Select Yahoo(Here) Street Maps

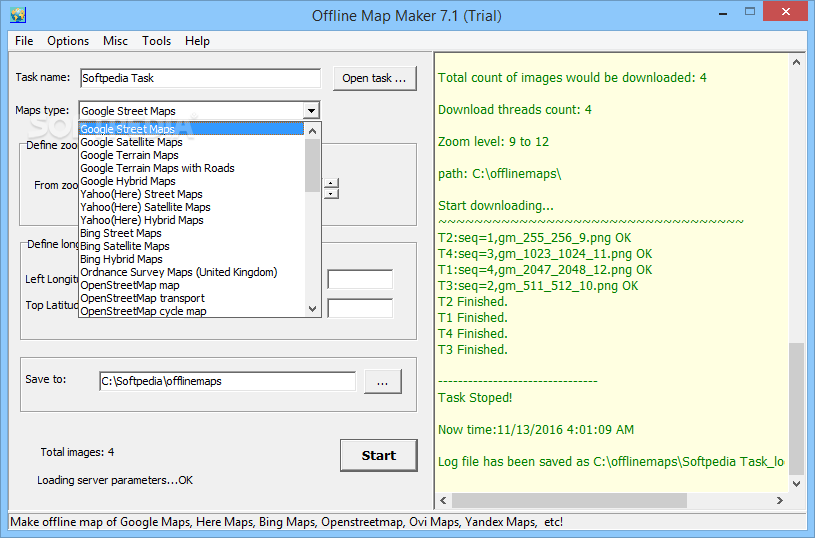(191, 194)
